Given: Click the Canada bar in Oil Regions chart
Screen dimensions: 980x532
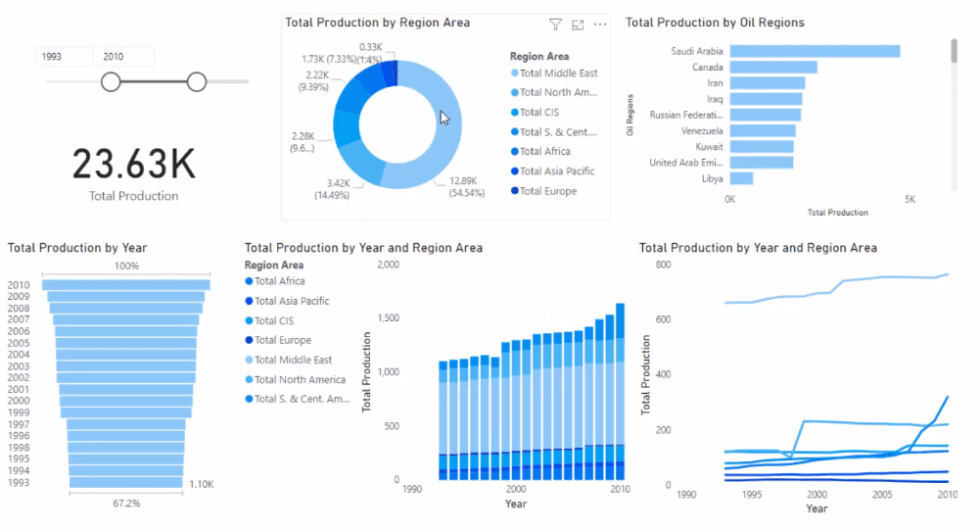Looking at the screenshot, I should click(x=773, y=67).
